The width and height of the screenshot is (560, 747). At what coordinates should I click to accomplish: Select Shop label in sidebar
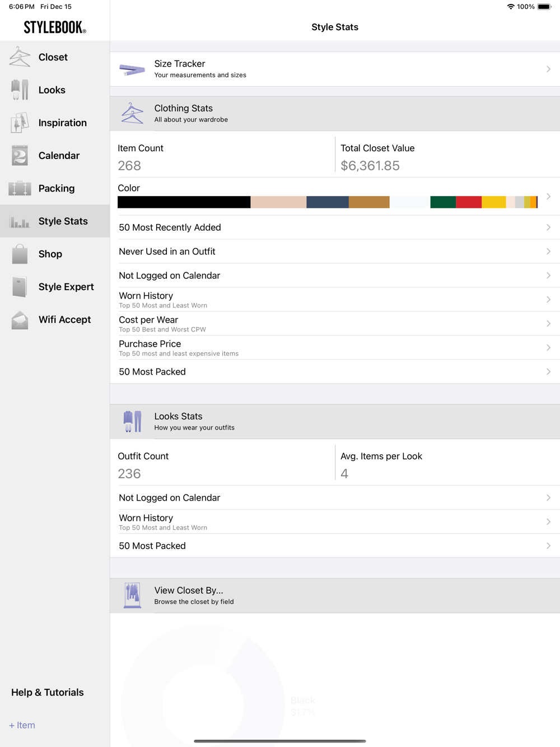coord(50,254)
